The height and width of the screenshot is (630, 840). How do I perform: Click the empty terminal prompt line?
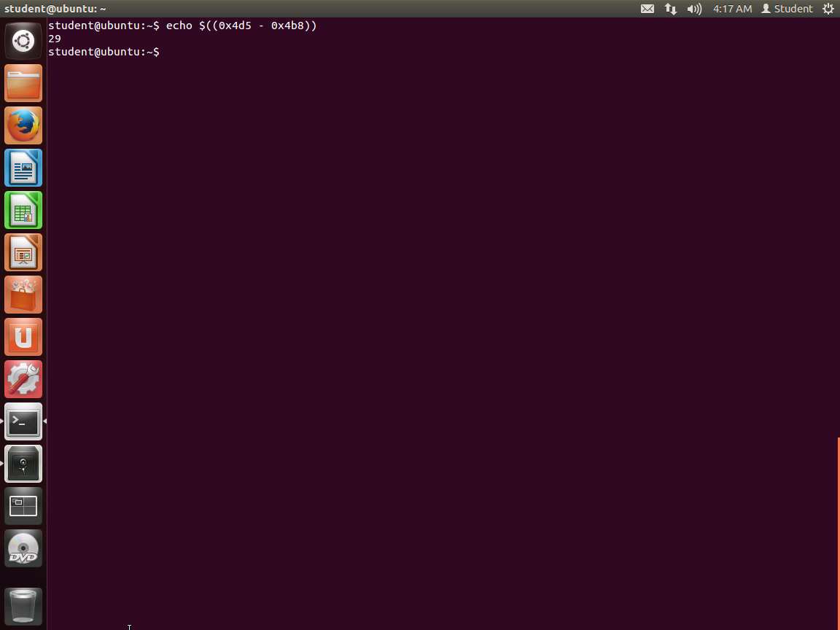[292, 52]
